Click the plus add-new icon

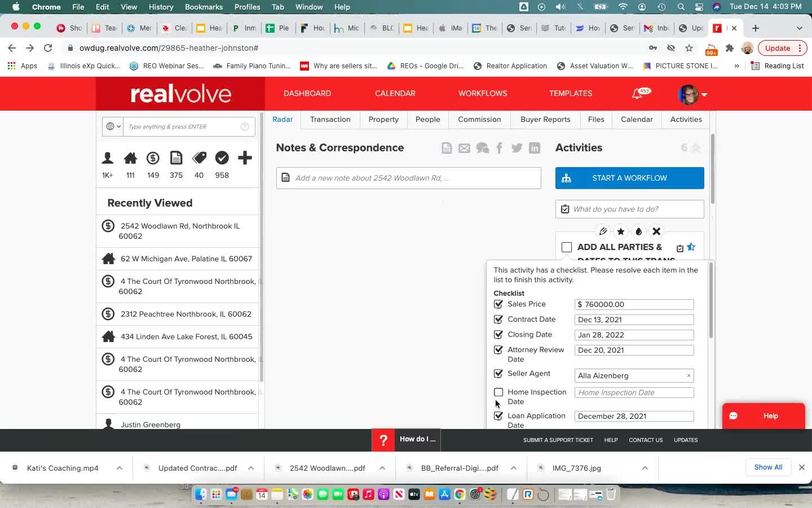[x=245, y=158]
